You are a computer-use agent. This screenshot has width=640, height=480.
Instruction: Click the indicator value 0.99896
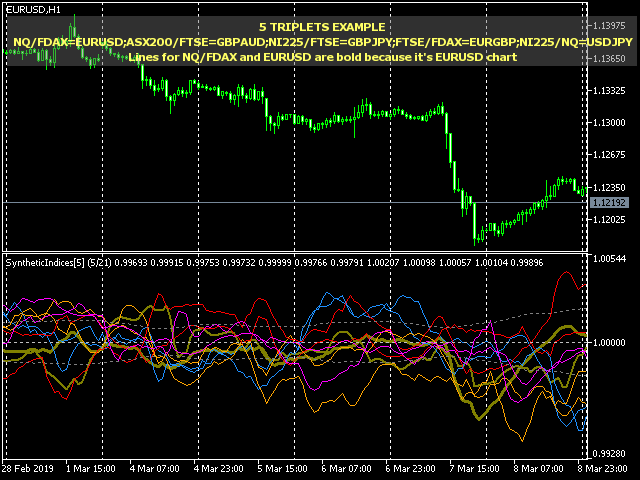tap(527, 263)
